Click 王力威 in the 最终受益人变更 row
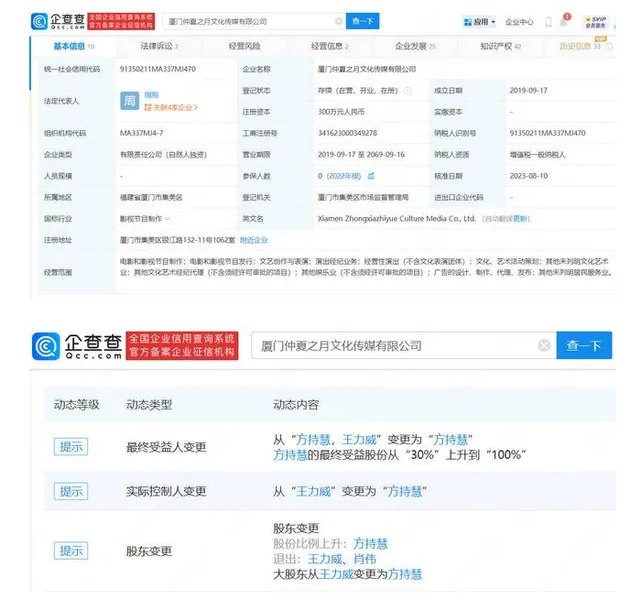642x600 pixels. point(359,439)
